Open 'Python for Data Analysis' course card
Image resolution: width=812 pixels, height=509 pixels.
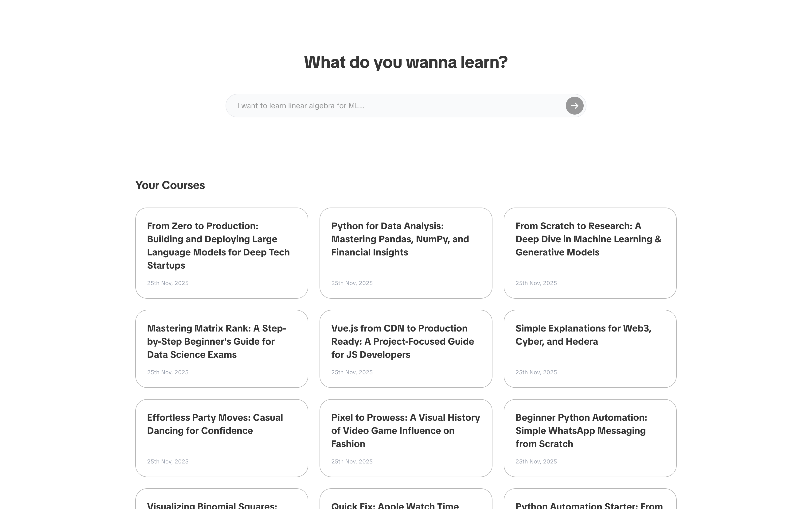(406, 253)
